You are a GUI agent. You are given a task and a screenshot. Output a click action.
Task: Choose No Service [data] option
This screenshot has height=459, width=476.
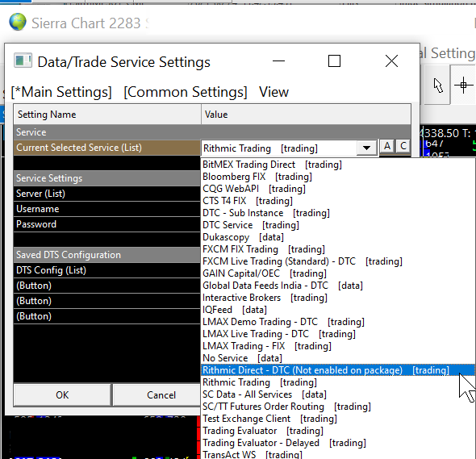pos(338,358)
